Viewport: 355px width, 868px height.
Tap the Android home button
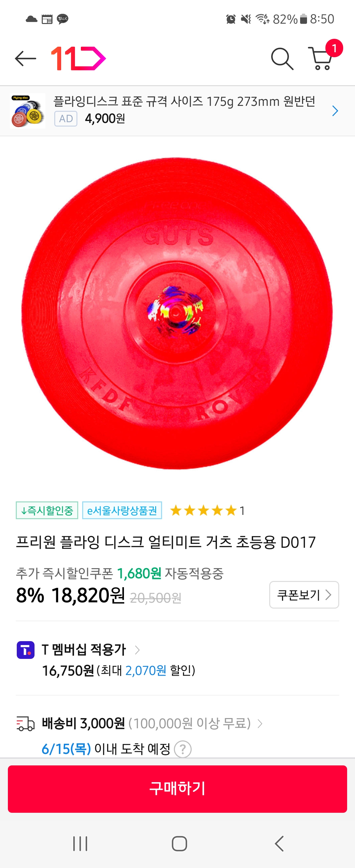tap(179, 843)
